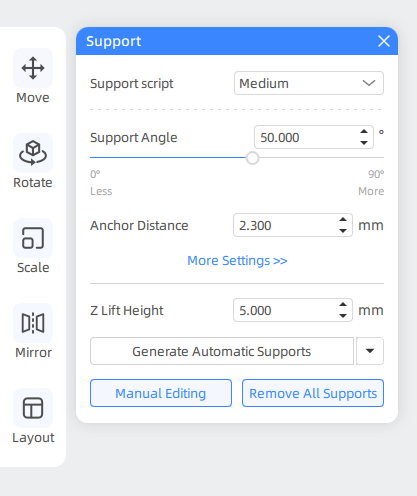This screenshot has width=417, height=496.
Task: Click the Support Angle slider handle
Action: pyautogui.click(x=253, y=158)
